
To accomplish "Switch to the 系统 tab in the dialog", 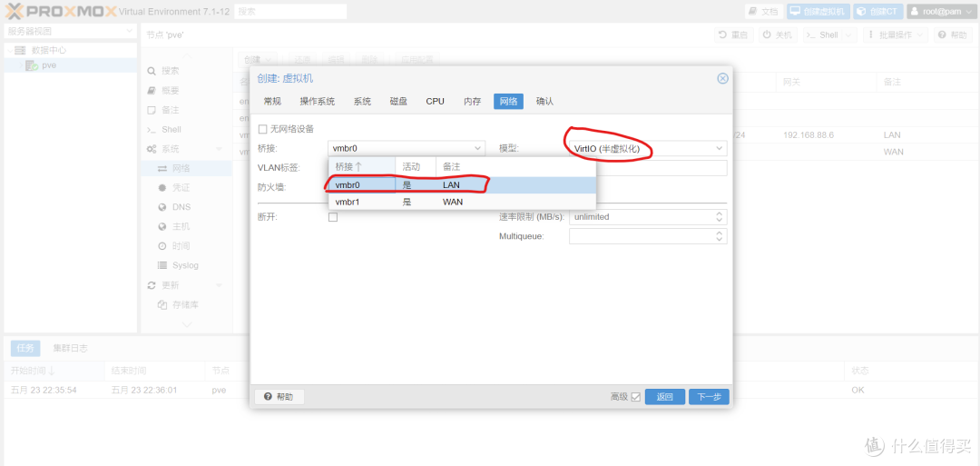I will click(362, 102).
